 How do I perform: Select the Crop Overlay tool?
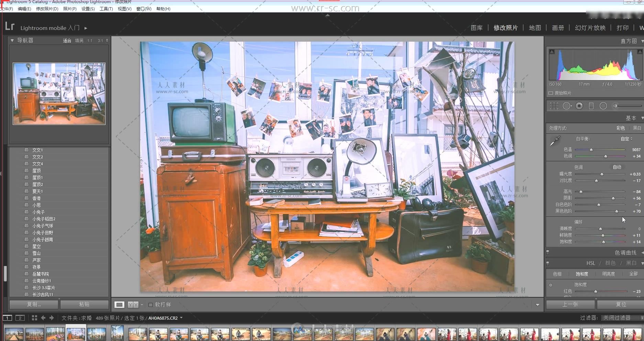point(554,106)
